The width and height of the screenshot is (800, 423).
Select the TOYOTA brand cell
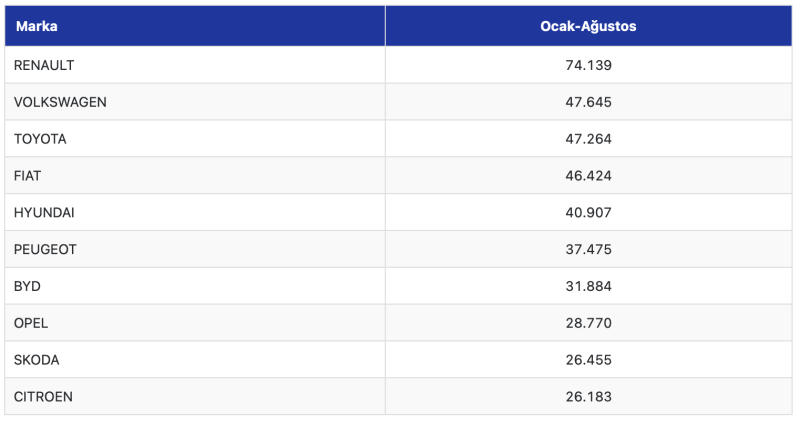[x=195, y=139]
